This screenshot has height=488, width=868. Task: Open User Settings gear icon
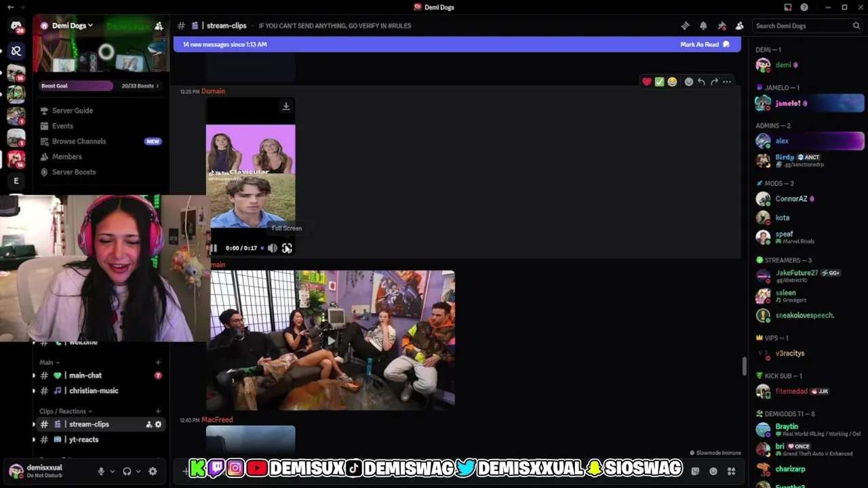(x=153, y=471)
